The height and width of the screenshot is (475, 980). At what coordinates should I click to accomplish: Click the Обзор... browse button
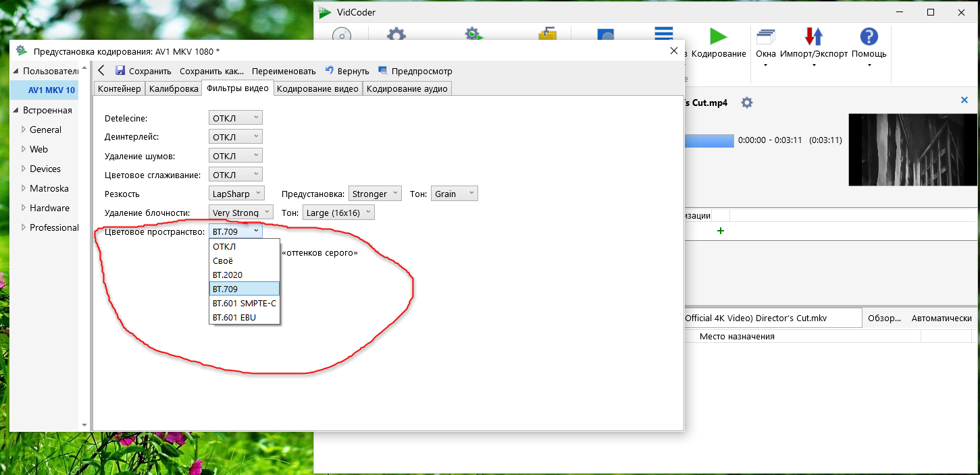[884, 318]
